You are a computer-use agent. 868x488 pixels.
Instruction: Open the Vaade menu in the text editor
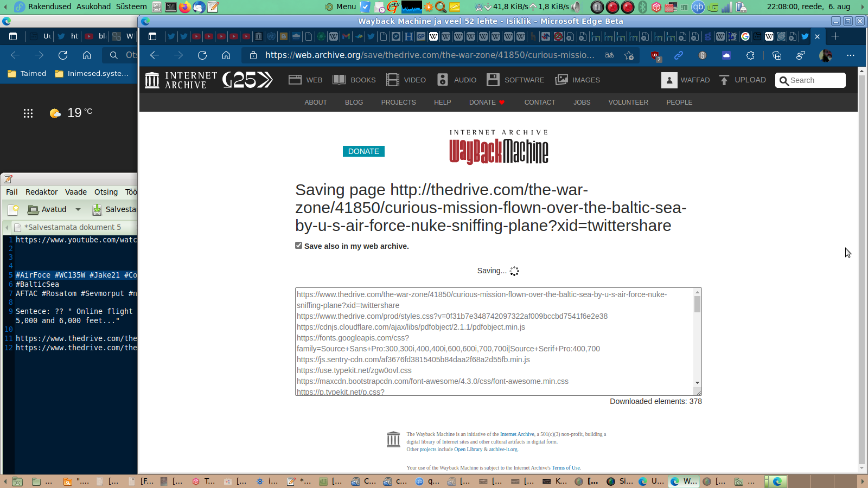(76, 192)
